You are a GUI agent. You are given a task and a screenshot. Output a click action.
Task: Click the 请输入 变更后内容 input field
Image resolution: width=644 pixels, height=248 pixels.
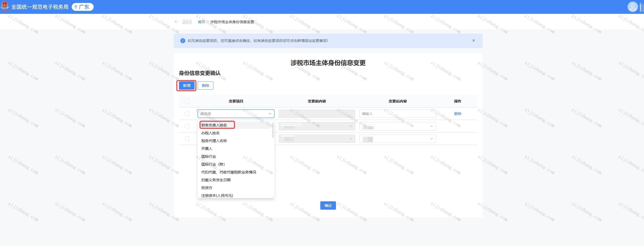tap(398, 114)
